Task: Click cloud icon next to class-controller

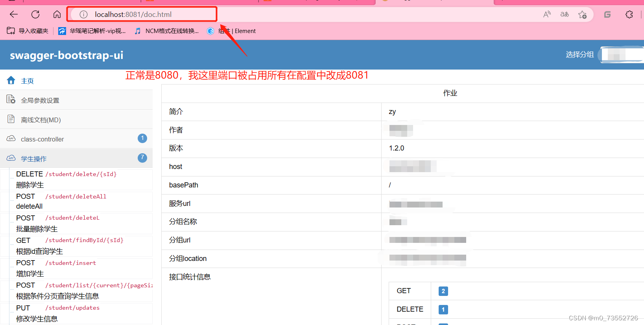Action: click(11, 138)
